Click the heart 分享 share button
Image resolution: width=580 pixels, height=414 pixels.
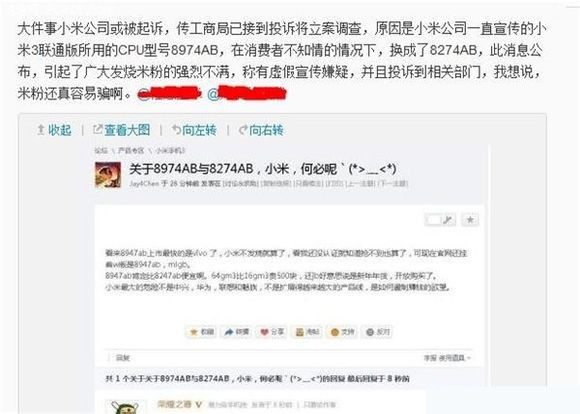tap(272, 332)
